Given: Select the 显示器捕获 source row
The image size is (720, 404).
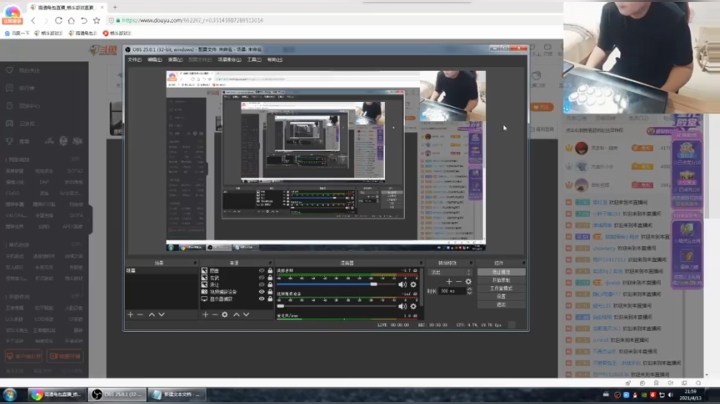Looking at the screenshot, I should click(237, 299).
